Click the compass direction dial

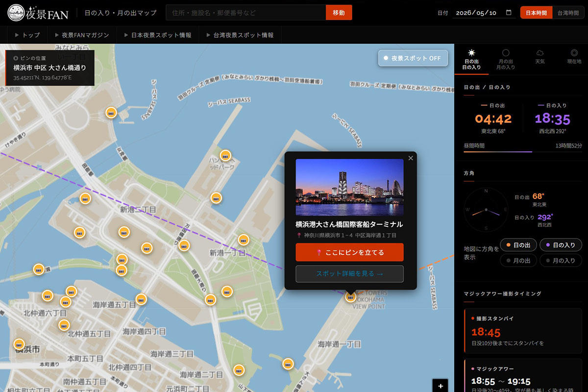[x=486, y=210]
